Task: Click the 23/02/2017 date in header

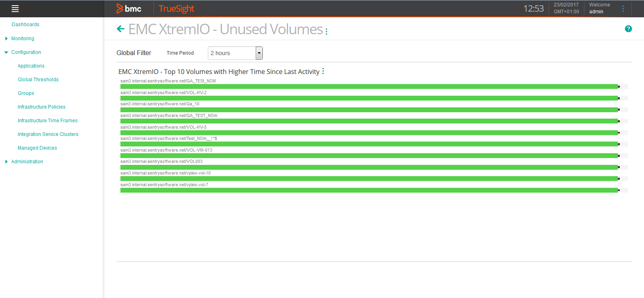Action: click(x=566, y=5)
